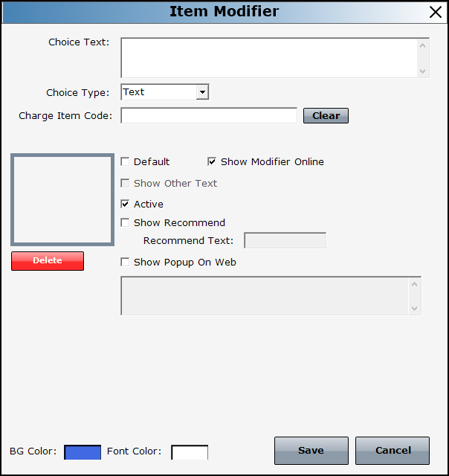The image size is (449, 476).
Task: Open the Choice Type dropdown
Action: (x=201, y=92)
